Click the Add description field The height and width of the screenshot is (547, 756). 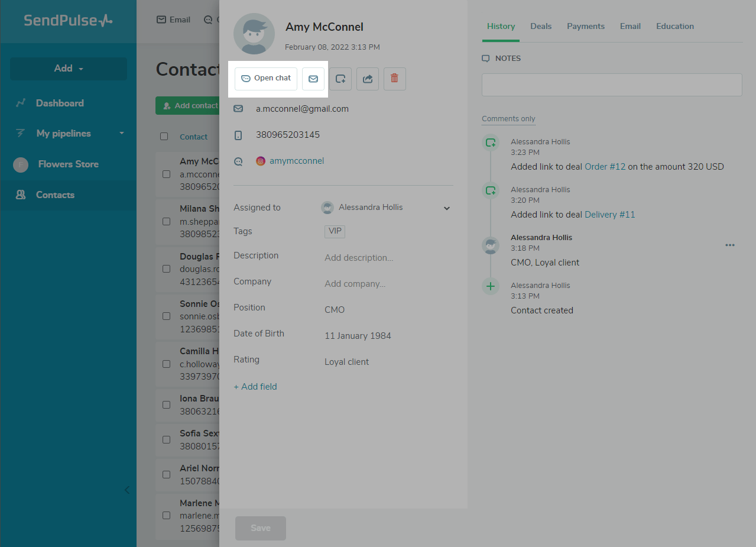tap(359, 258)
